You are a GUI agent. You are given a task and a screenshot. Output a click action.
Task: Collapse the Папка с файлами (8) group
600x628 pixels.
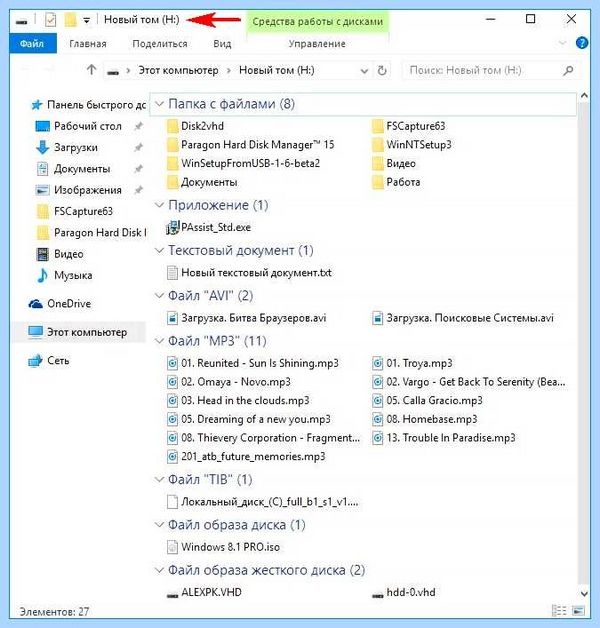[159, 104]
